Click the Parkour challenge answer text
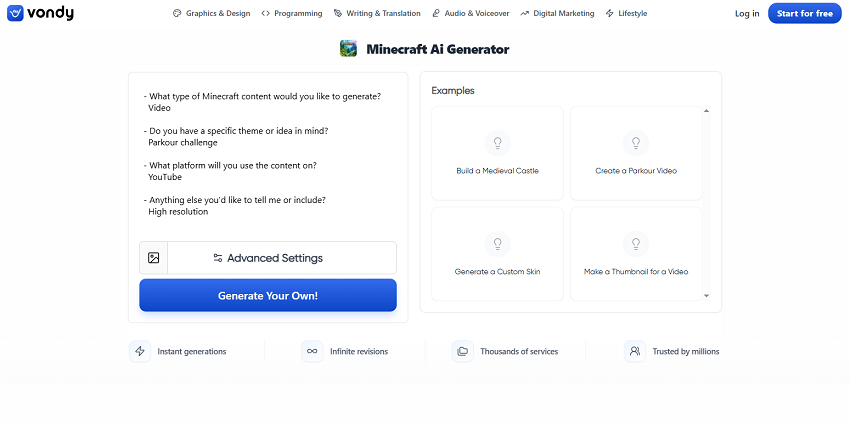The image size is (850, 424). (183, 143)
